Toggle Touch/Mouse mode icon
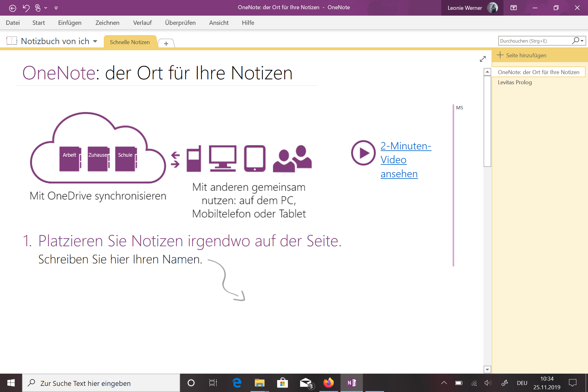The height and width of the screenshot is (392, 588). tap(38, 8)
